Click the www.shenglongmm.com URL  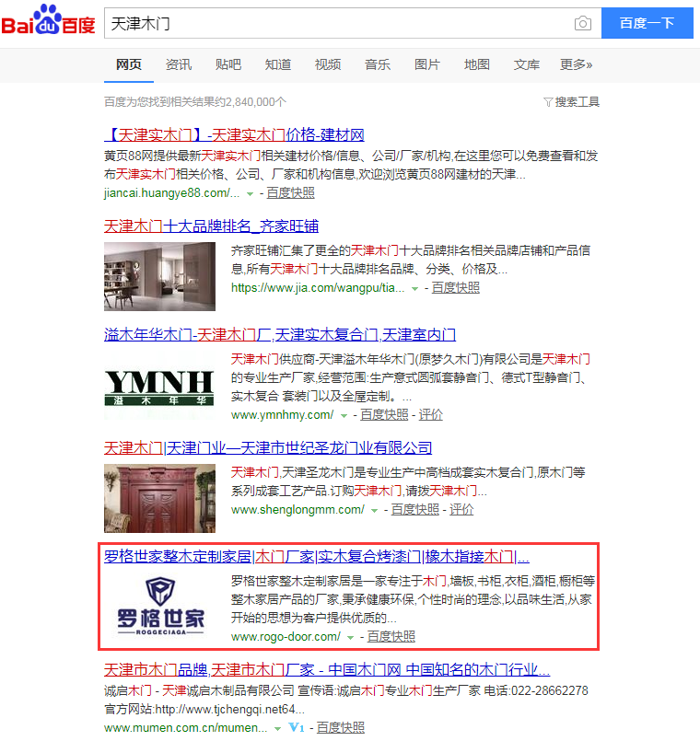(298, 510)
